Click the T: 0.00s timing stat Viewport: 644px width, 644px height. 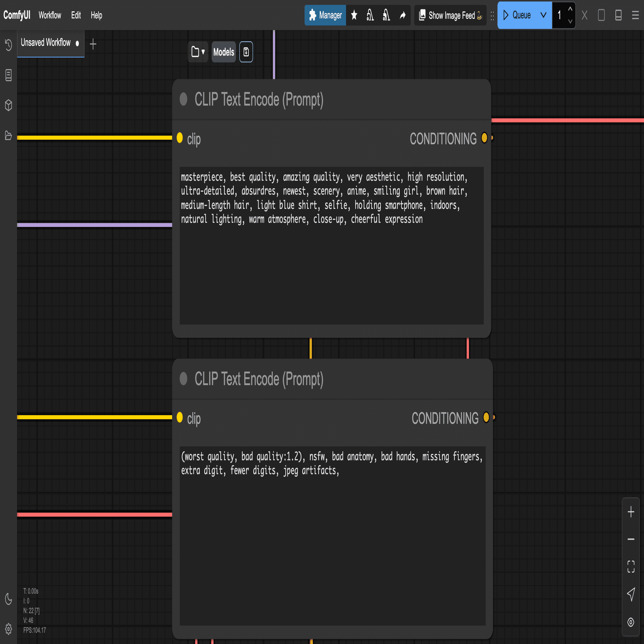(x=31, y=591)
